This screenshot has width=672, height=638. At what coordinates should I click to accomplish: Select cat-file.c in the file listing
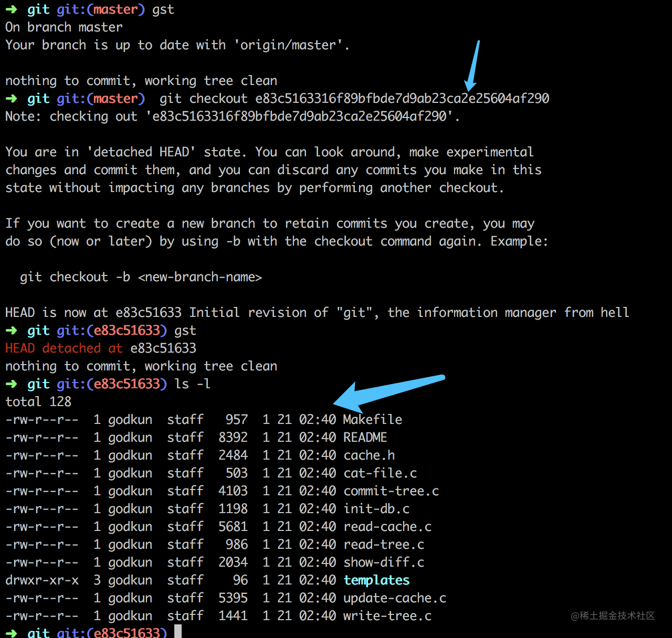tap(380, 473)
